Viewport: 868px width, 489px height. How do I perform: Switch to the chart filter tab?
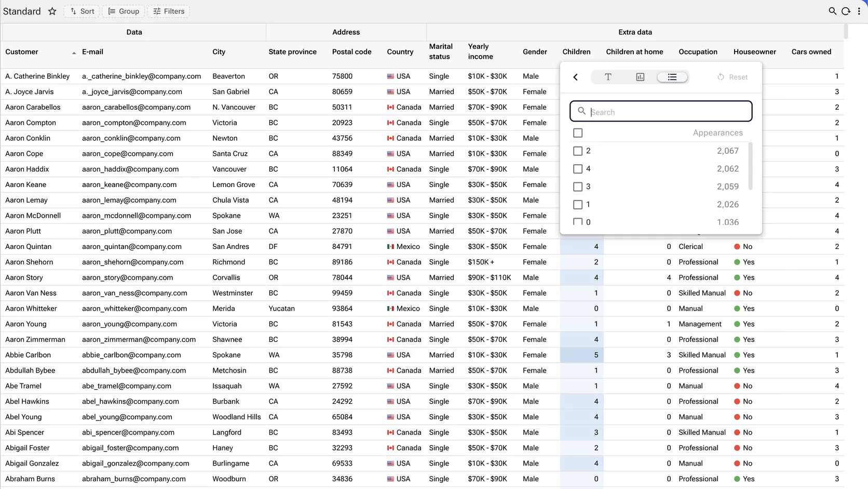pyautogui.click(x=640, y=77)
